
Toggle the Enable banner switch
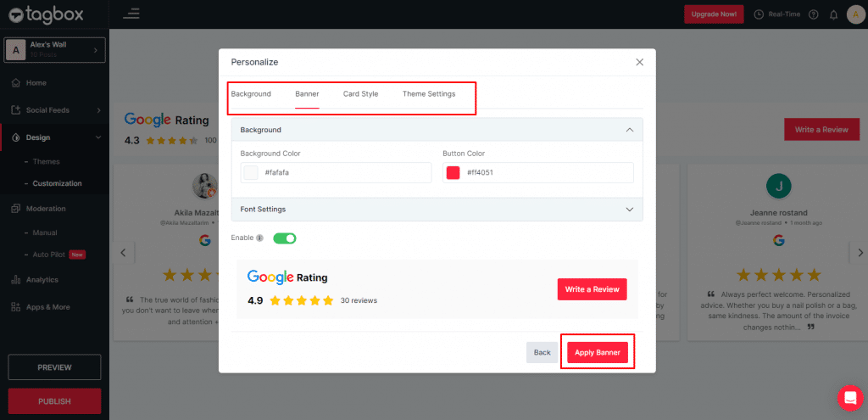[x=284, y=238]
